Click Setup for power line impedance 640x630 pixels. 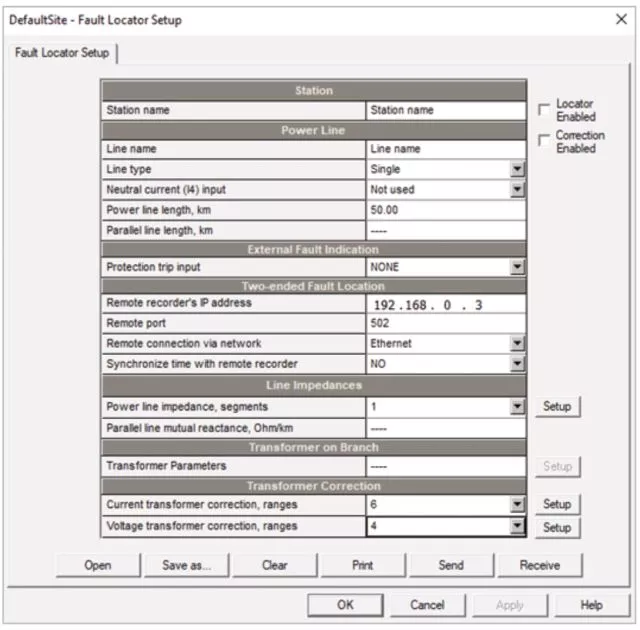click(556, 407)
